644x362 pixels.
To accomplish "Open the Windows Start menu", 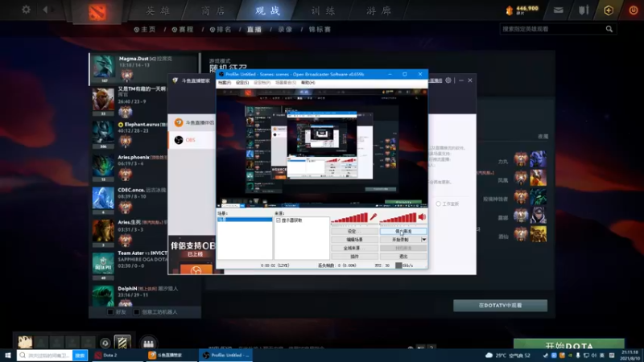I will (x=7, y=356).
